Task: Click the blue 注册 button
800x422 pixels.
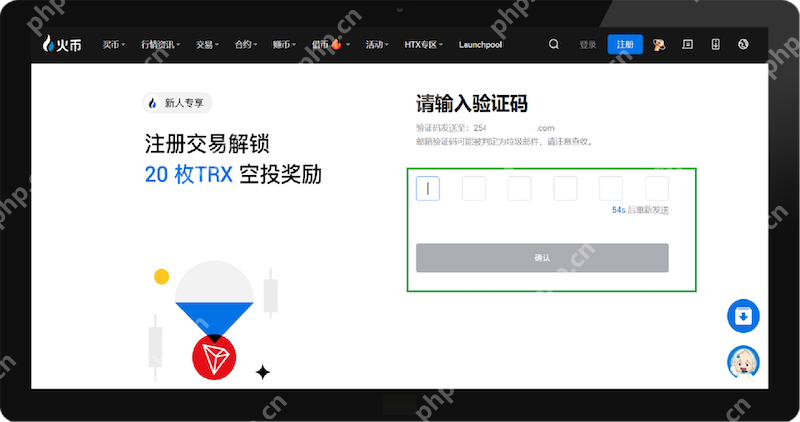Action: point(625,45)
